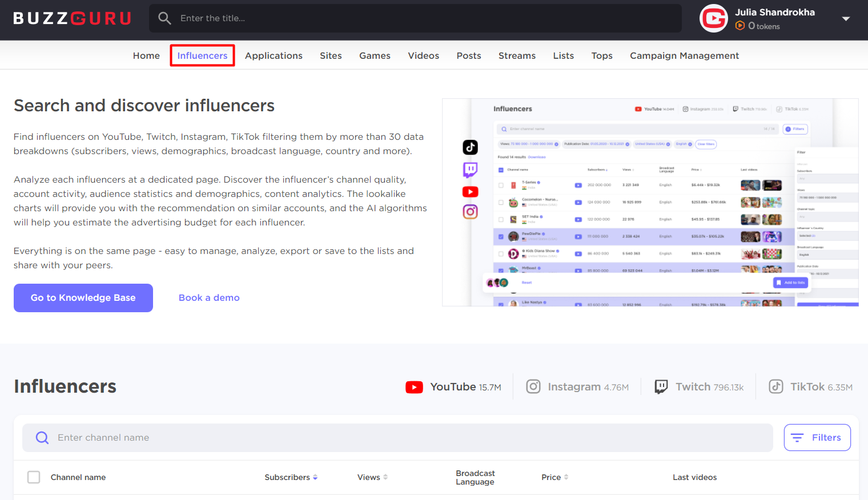Open the influencers dashboard preview image
This screenshot has height=500, width=868.
coord(650,202)
